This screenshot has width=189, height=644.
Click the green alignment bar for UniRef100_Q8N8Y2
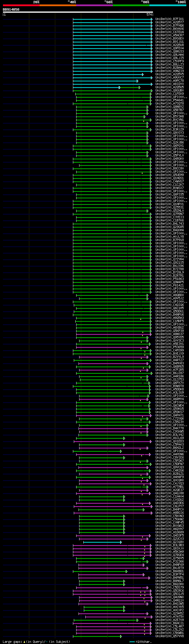point(112,107)
